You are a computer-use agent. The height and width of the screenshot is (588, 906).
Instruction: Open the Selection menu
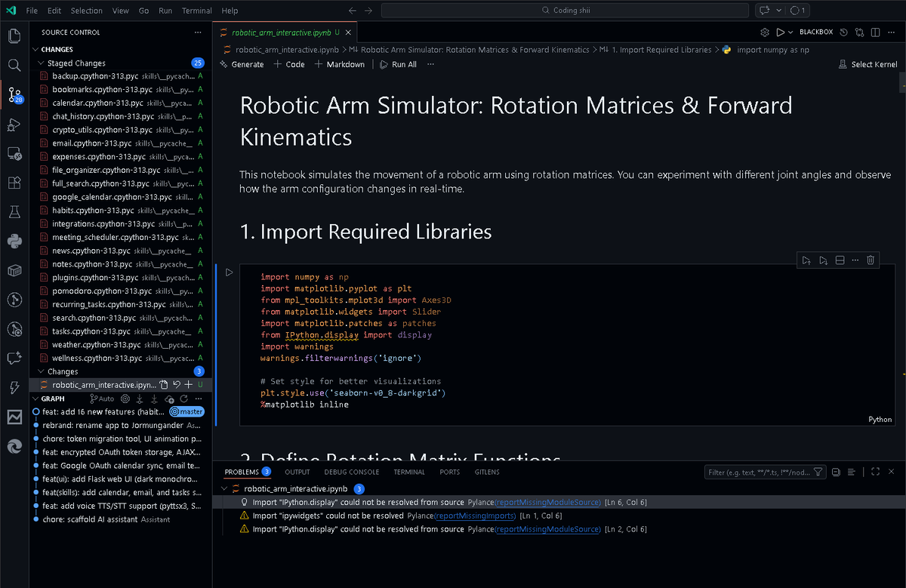87,11
